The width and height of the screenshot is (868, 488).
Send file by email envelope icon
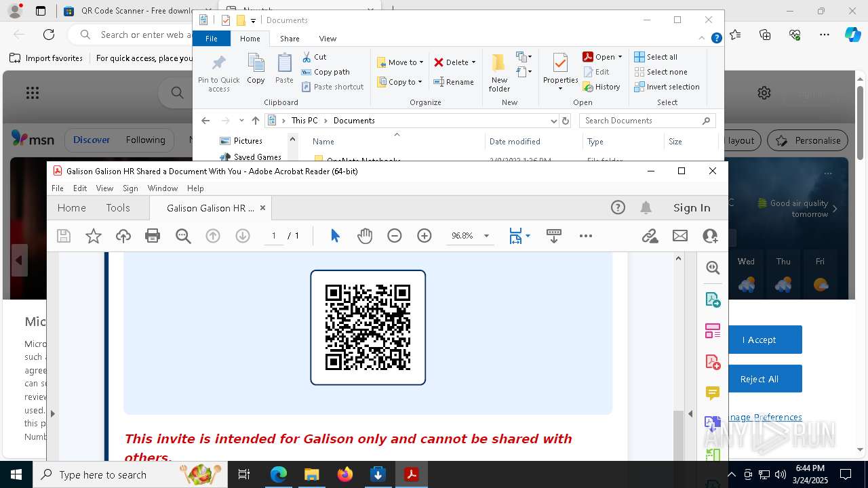(x=680, y=236)
